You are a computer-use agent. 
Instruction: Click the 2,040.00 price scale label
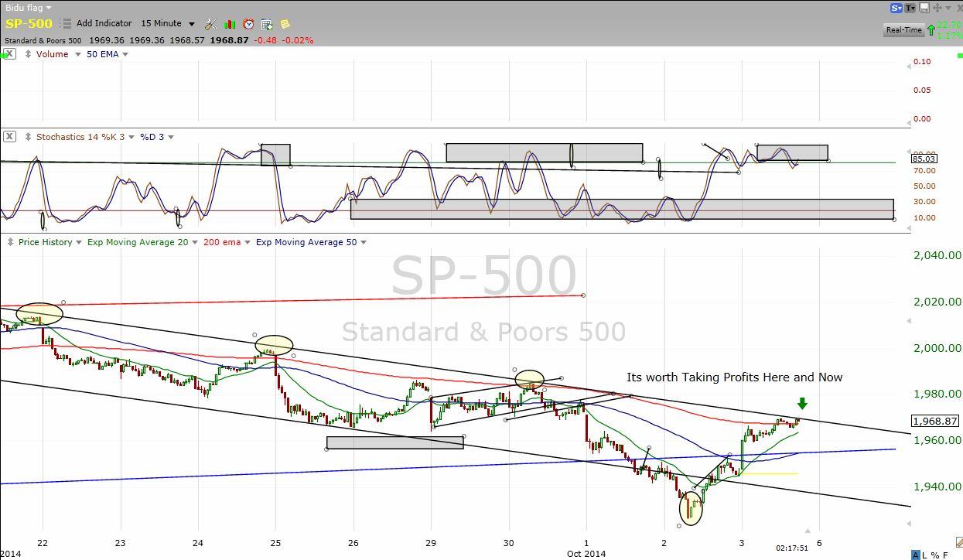click(937, 255)
